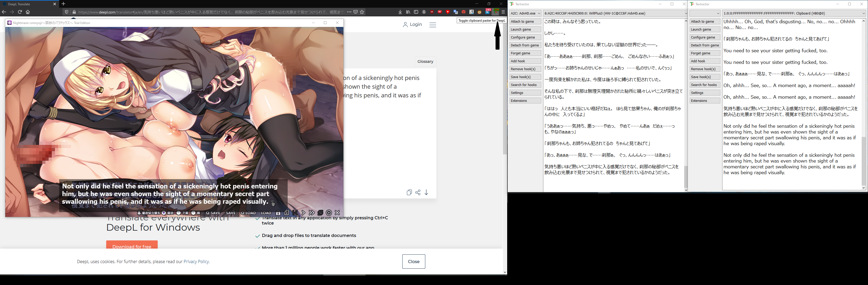Bookmark this page with the star

coord(362,12)
